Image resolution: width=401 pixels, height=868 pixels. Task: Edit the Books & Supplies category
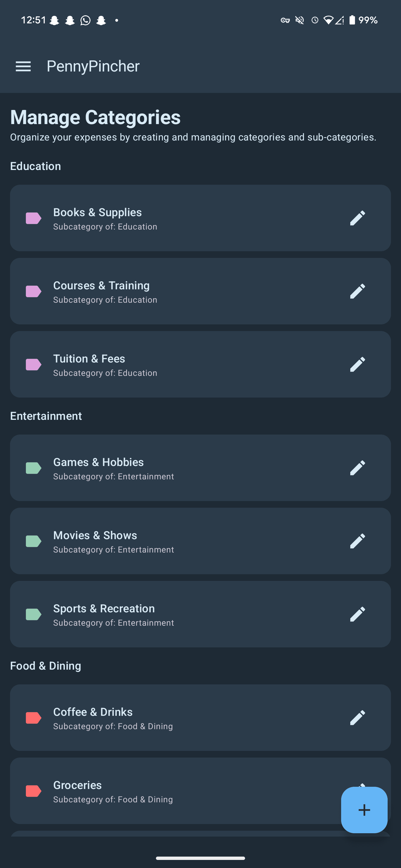pyautogui.click(x=358, y=218)
